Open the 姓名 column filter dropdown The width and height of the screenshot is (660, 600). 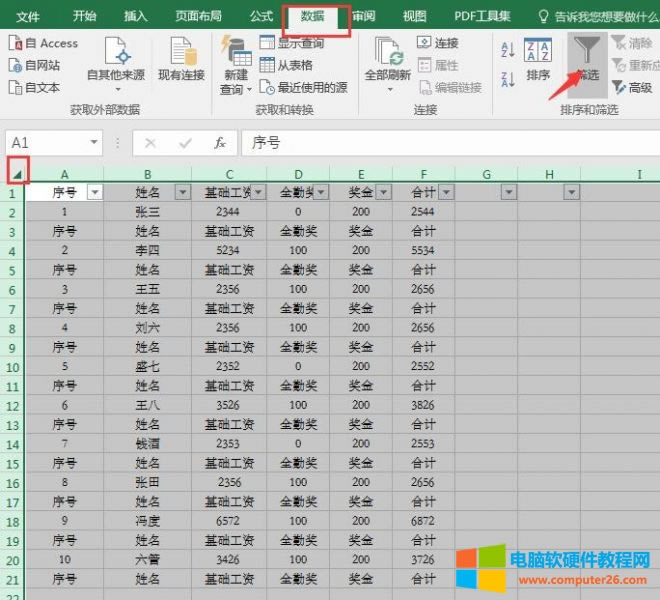tap(183, 192)
